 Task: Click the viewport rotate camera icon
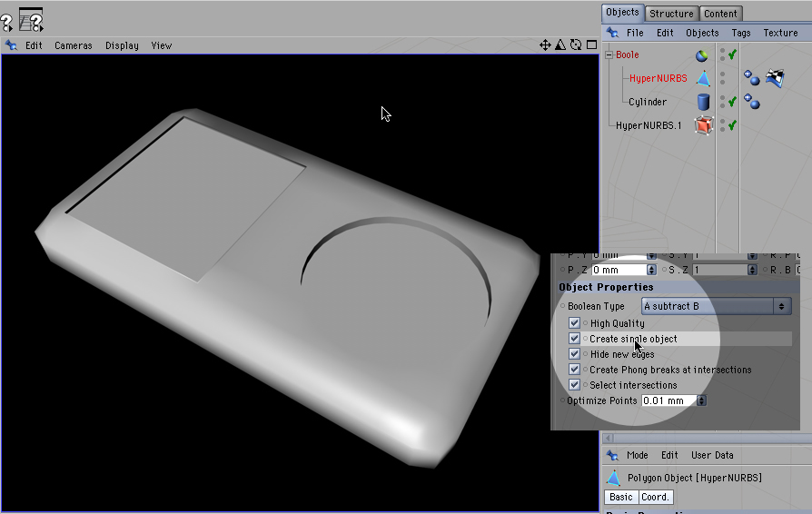pyautogui.click(x=576, y=45)
